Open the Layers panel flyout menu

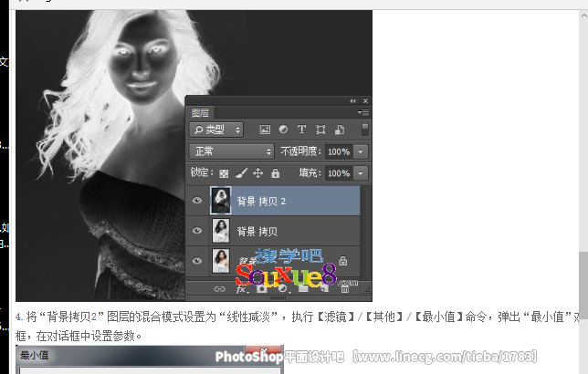(x=363, y=112)
